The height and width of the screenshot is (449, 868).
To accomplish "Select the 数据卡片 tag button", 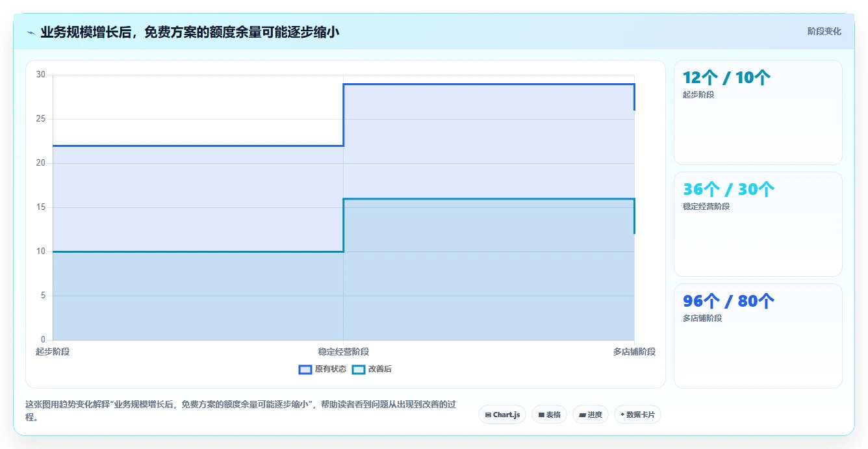I will coord(637,415).
